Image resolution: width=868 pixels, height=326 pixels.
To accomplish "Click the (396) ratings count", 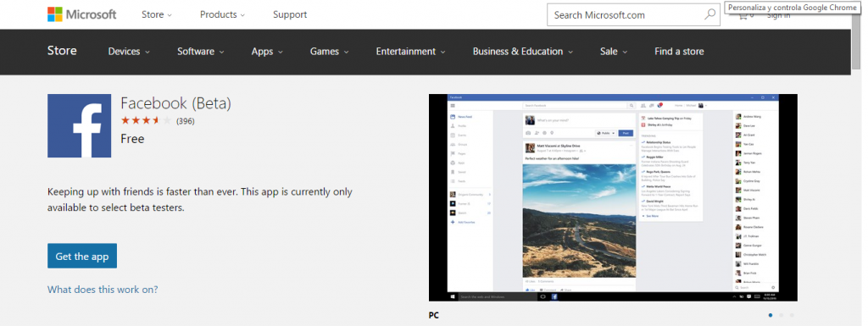I will pyautogui.click(x=186, y=121).
